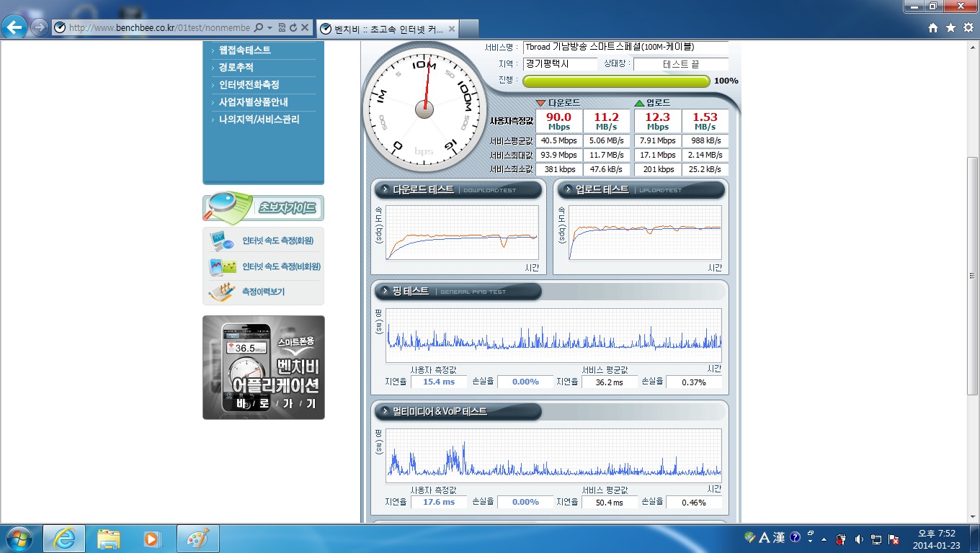The width and height of the screenshot is (980, 553).
Task: Click the 비회원 speed test chart icon
Action: pyautogui.click(x=222, y=266)
